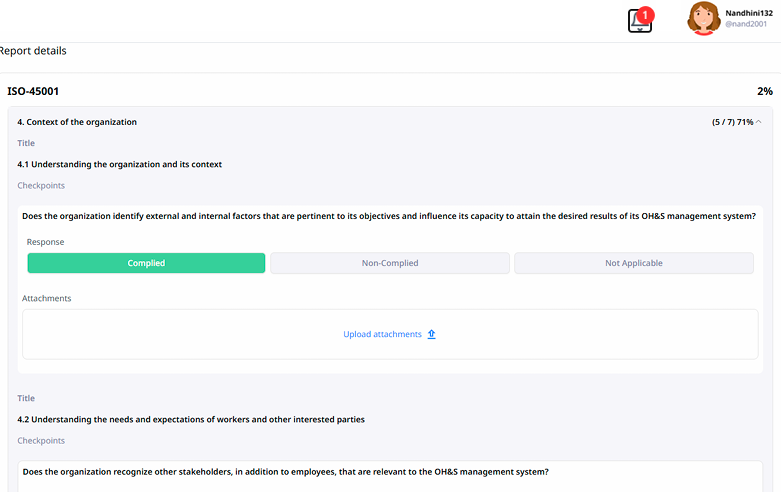
Task: Collapse section using the 71% chevron
Action: 759,122
